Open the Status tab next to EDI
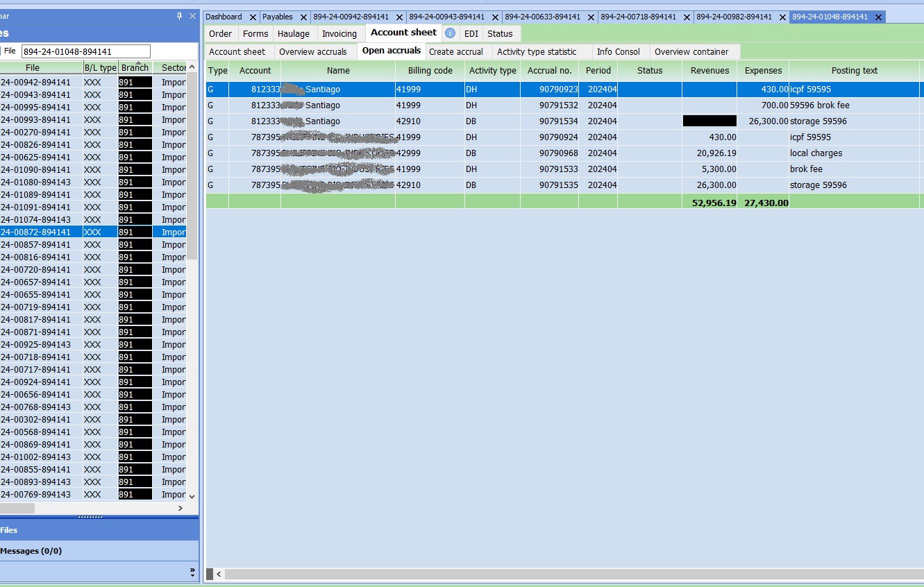This screenshot has width=924, height=587. tap(500, 33)
